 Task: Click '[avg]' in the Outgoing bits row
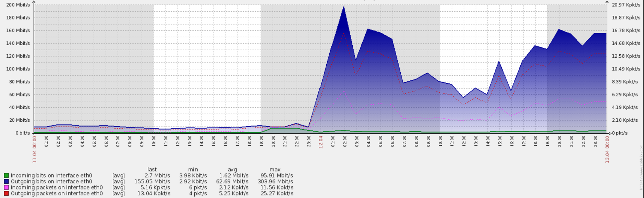(119, 182)
